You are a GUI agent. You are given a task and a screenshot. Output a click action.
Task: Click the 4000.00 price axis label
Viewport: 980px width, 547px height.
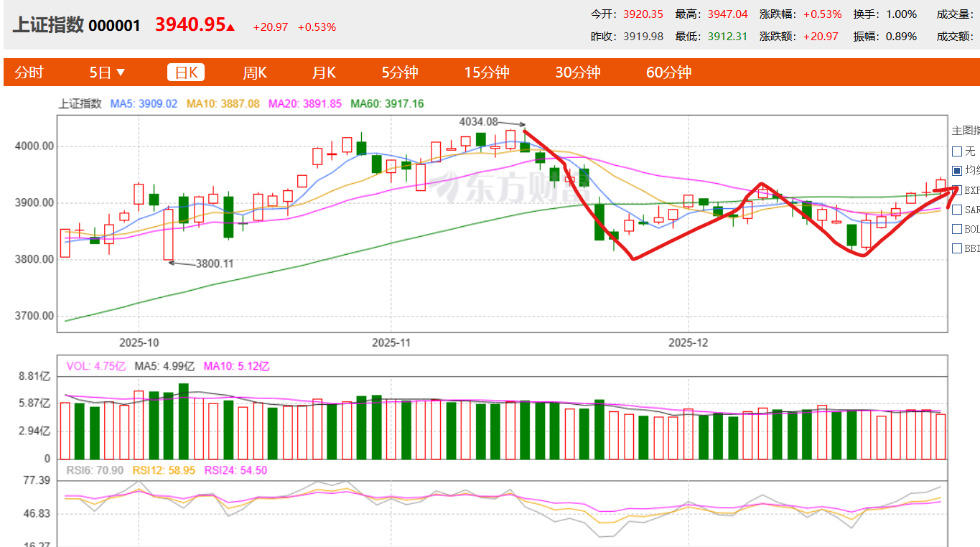pyautogui.click(x=34, y=146)
